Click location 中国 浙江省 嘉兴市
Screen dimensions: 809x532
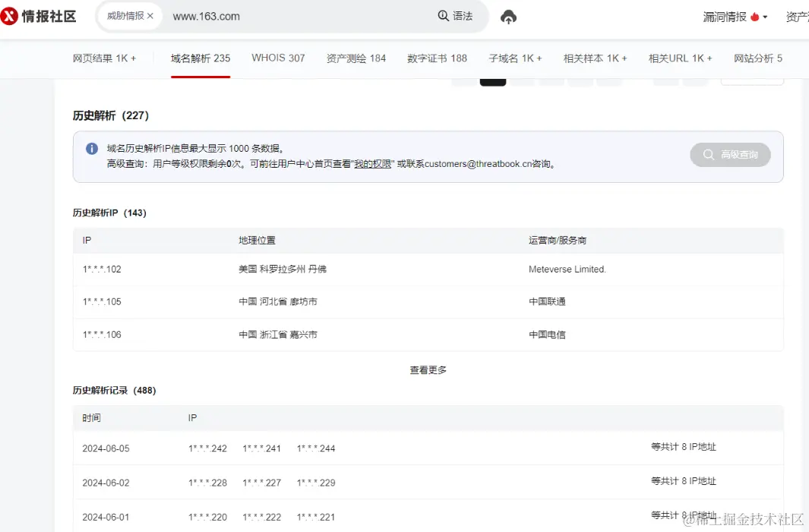tap(277, 335)
